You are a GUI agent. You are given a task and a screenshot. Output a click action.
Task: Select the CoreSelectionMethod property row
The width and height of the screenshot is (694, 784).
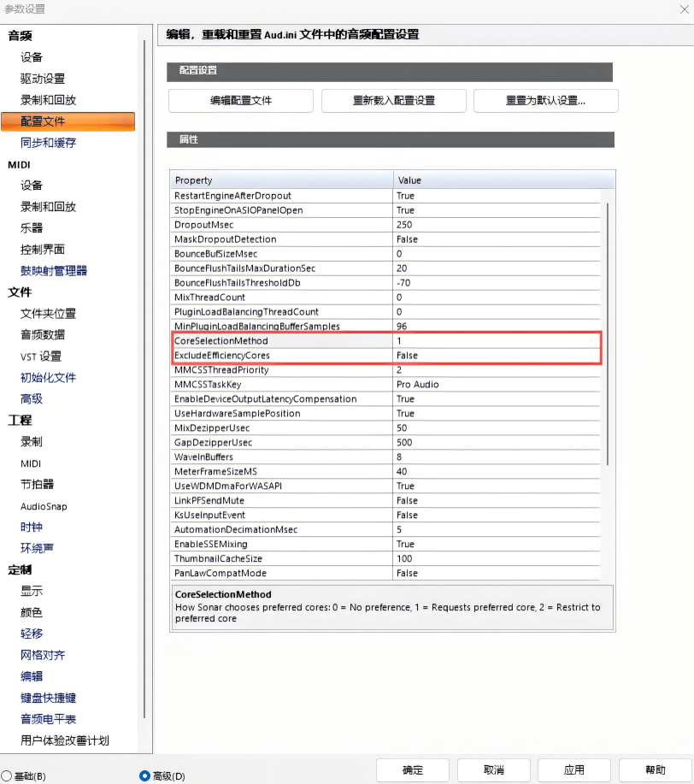pos(282,340)
